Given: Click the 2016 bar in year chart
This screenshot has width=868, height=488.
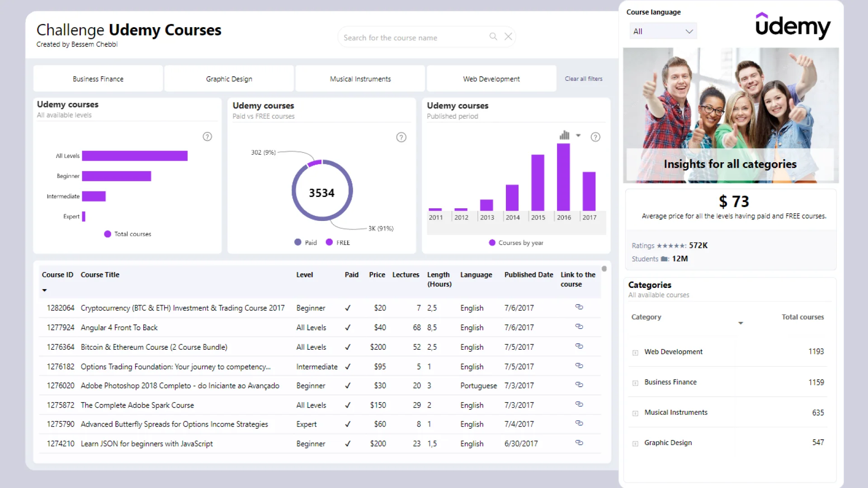Looking at the screenshot, I should (x=563, y=177).
